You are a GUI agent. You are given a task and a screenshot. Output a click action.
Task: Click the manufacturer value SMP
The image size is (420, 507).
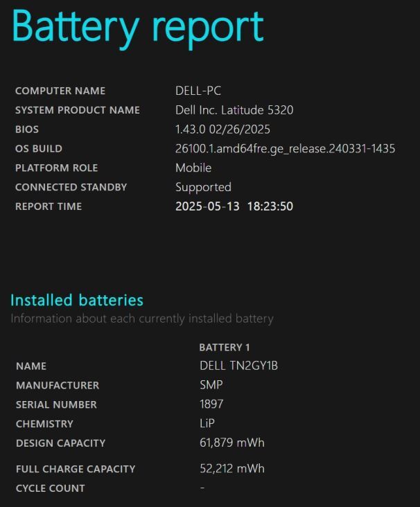(x=211, y=385)
